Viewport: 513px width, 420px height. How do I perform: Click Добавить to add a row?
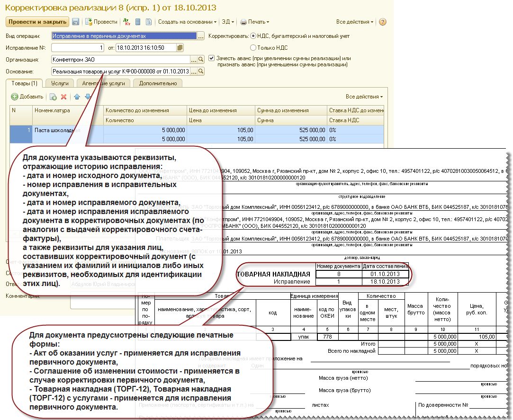click(x=27, y=97)
